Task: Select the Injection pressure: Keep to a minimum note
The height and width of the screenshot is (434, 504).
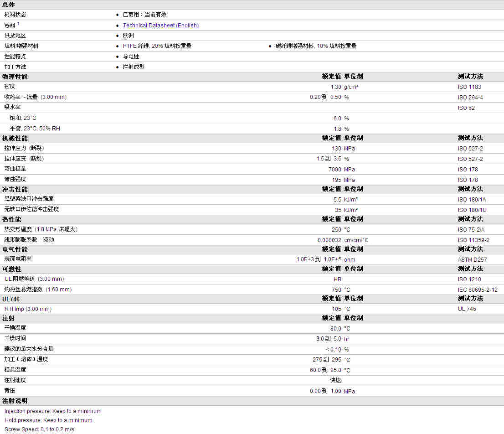Action: (53, 411)
